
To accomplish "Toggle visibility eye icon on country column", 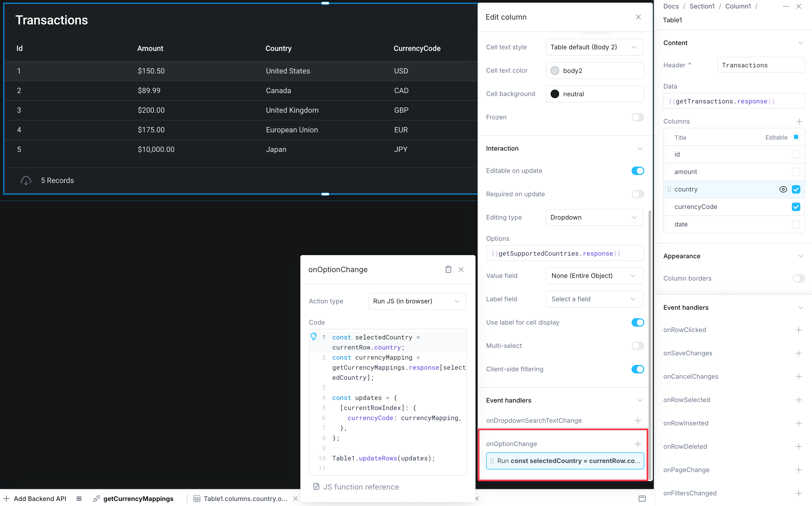I will 784,189.
